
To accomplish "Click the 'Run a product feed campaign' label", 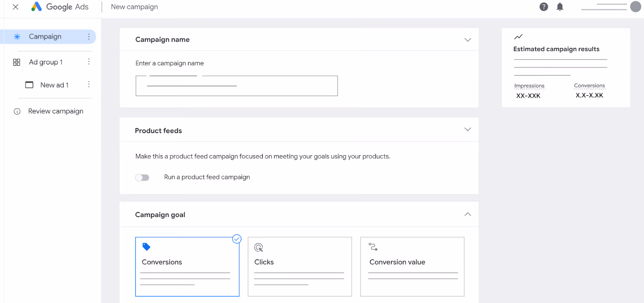I will coord(207,177).
